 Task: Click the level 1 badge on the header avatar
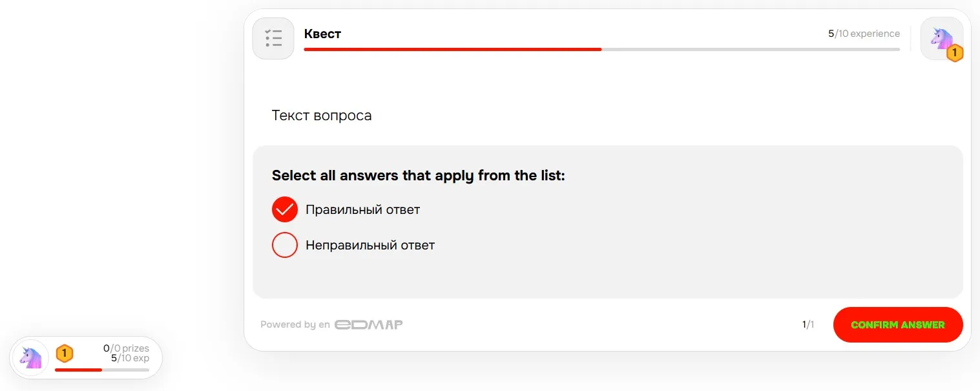[x=955, y=54]
